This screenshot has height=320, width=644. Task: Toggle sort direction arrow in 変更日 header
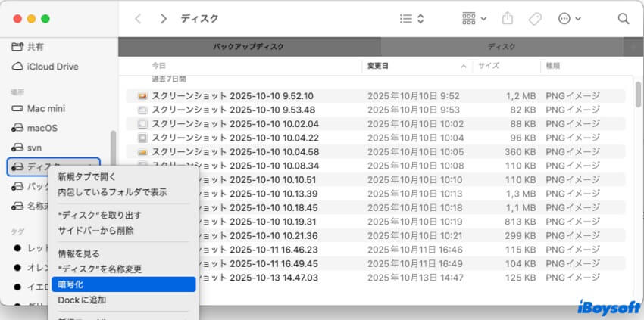464,66
